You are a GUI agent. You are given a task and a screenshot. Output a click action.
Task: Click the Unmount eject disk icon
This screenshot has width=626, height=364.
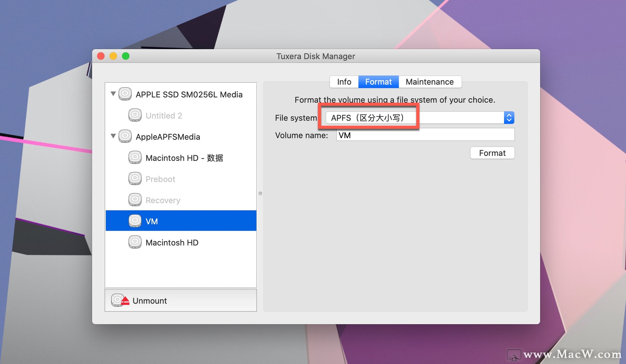coord(120,300)
